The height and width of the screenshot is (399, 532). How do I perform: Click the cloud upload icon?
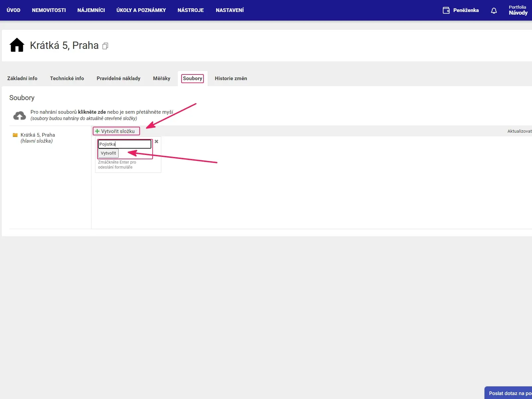pos(20,115)
